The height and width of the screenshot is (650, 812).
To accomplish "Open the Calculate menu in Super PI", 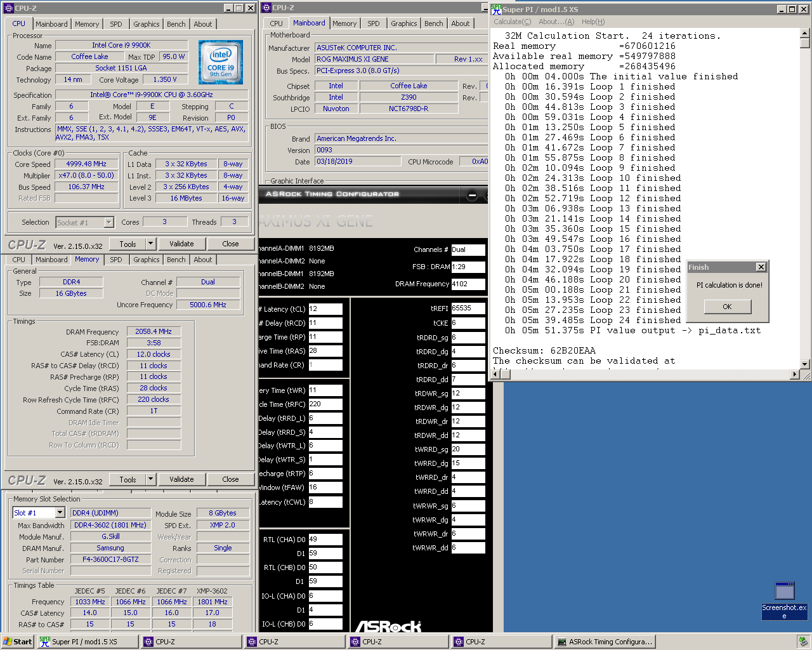I will [x=512, y=22].
